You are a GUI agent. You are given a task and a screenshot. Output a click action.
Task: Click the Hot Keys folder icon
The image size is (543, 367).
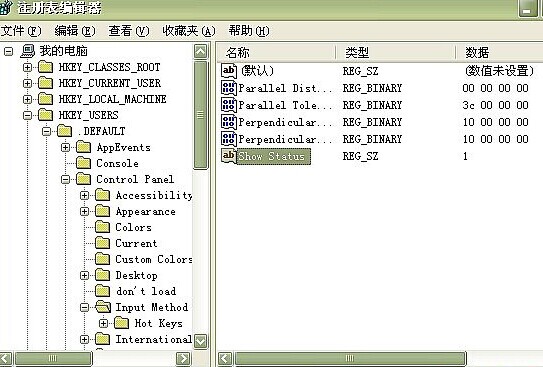(122, 323)
